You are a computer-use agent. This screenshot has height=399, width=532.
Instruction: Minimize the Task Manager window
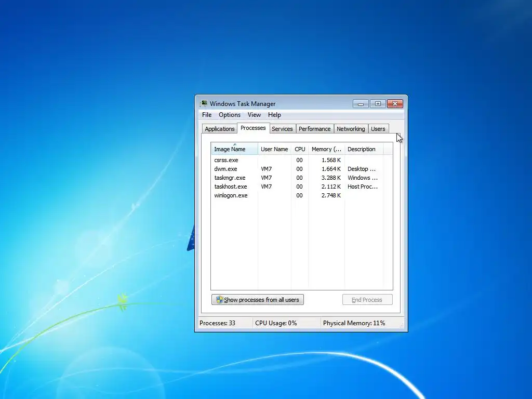pos(361,103)
